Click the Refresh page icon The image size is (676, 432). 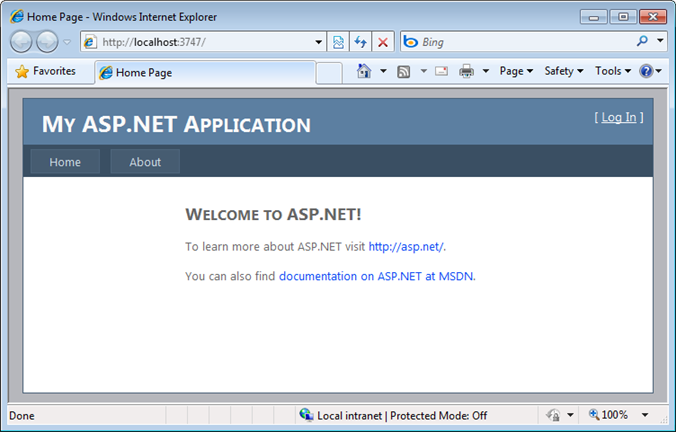(360, 42)
